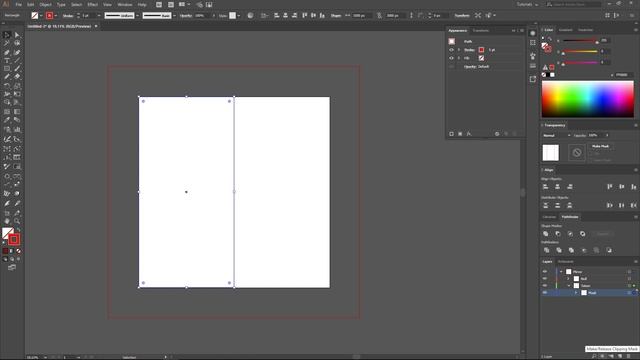
Task: Click the color spectrum bar
Action: 588,99
